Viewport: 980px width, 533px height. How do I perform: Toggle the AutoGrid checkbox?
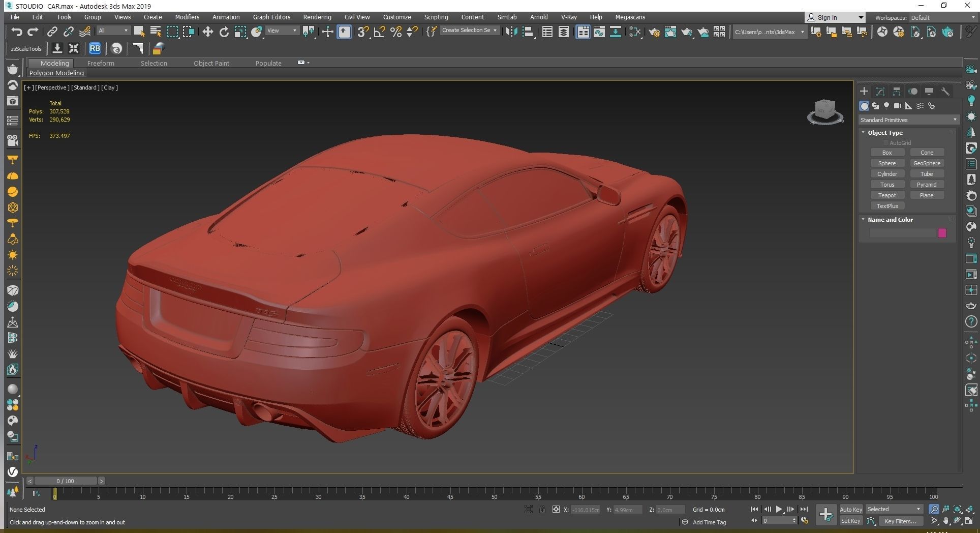pyautogui.click(x=885, y=143)
